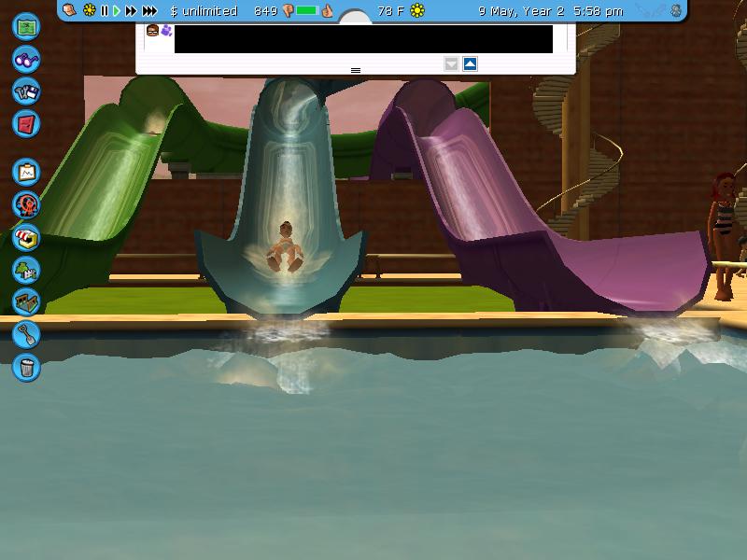
Task: Click the 78 F temperature readout
Action: point(390,11)
